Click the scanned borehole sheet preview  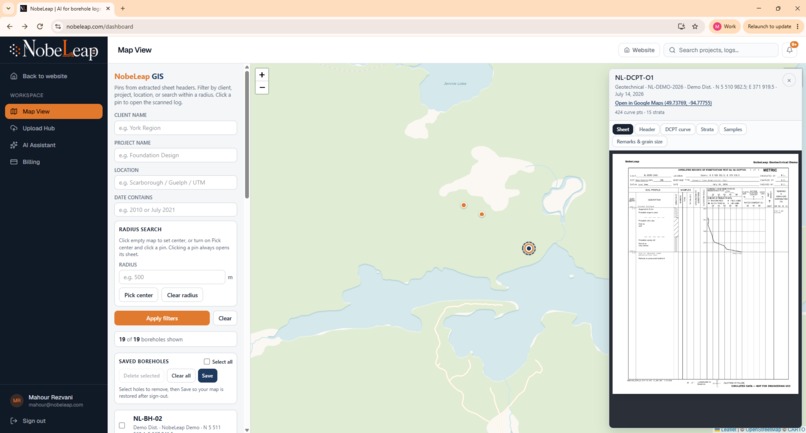pos(705,274)
